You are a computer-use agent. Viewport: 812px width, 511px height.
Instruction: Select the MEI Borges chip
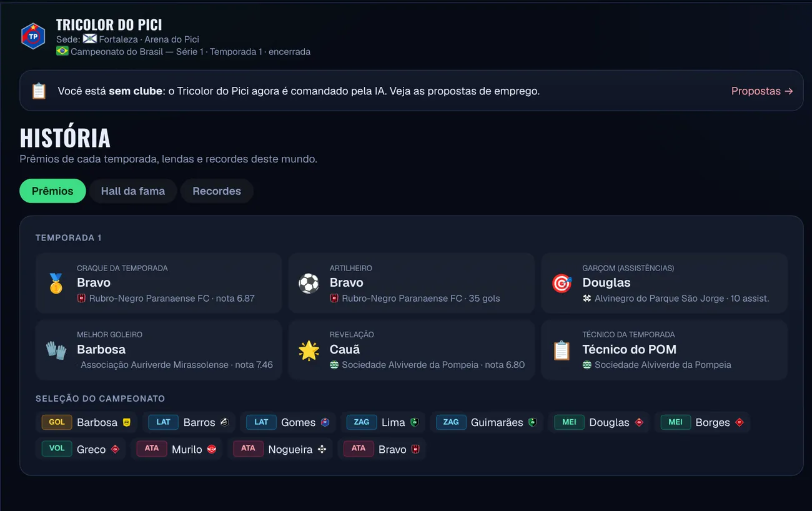pos(703,422)
